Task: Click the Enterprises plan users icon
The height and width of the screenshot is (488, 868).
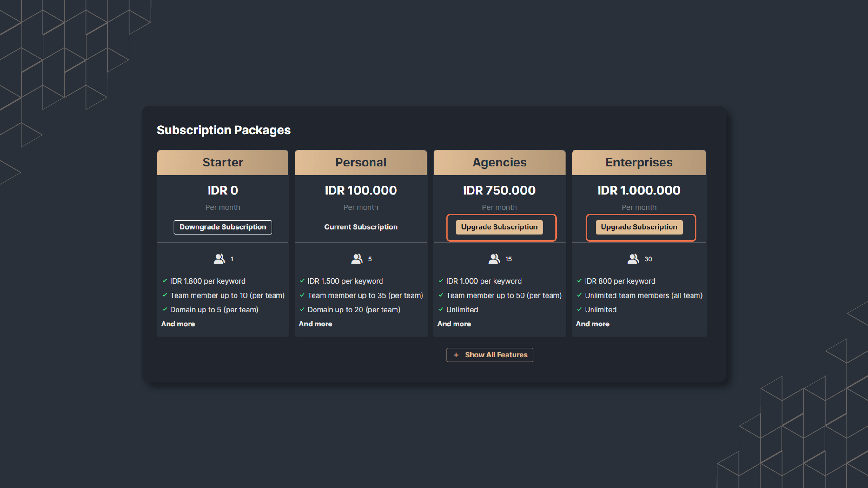Action: (633, 259)
